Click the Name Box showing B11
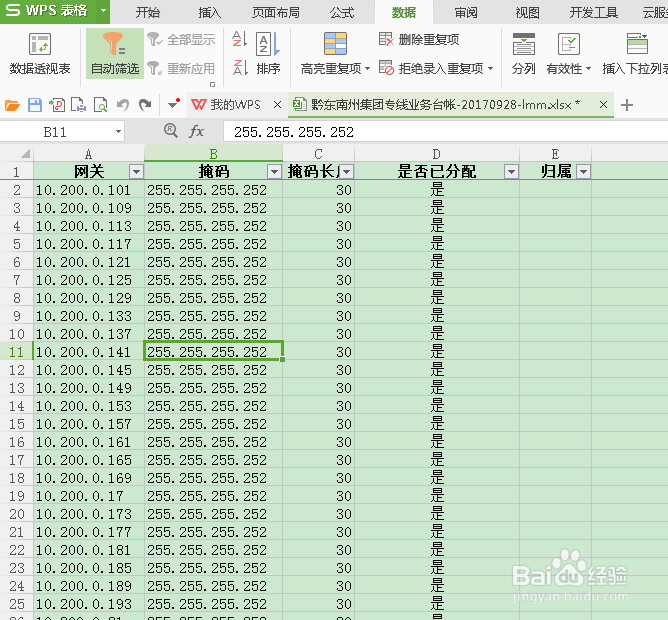 [x=55, y=132]
